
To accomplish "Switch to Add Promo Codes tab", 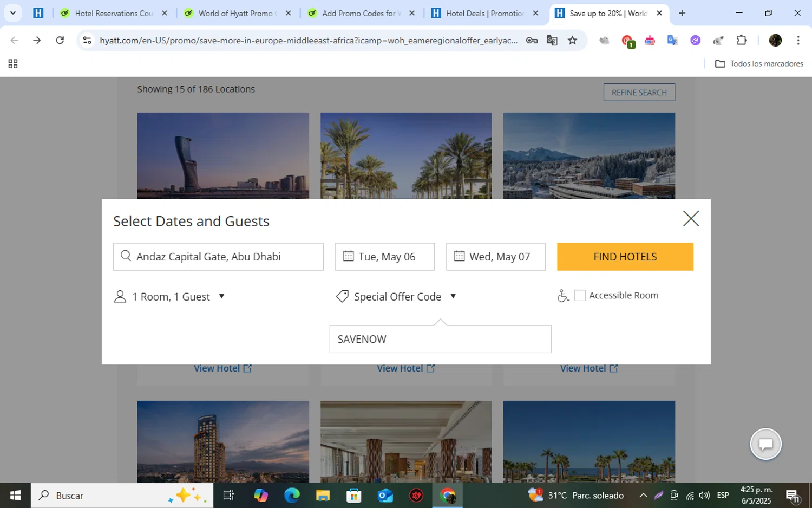I will [x=361, y=13].
